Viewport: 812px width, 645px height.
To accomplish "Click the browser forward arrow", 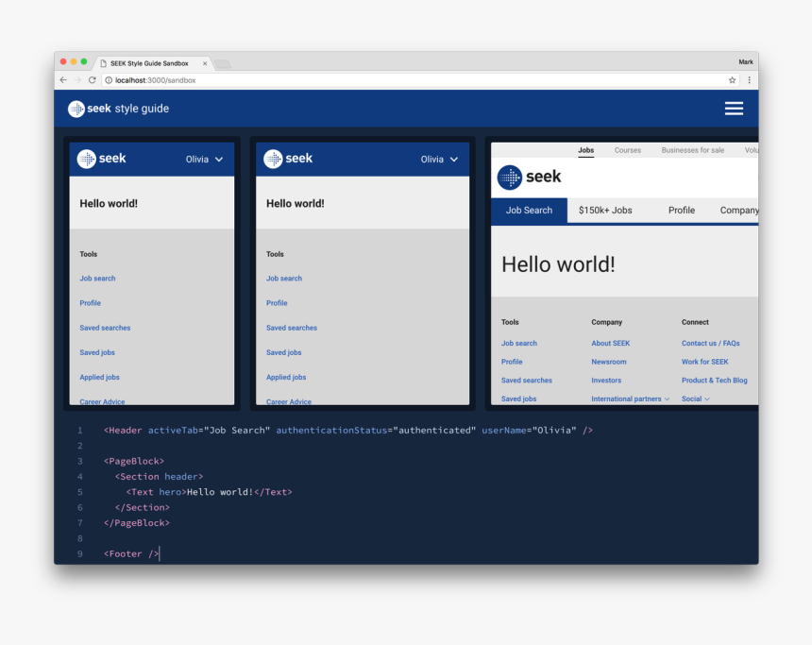I will 77,80.
